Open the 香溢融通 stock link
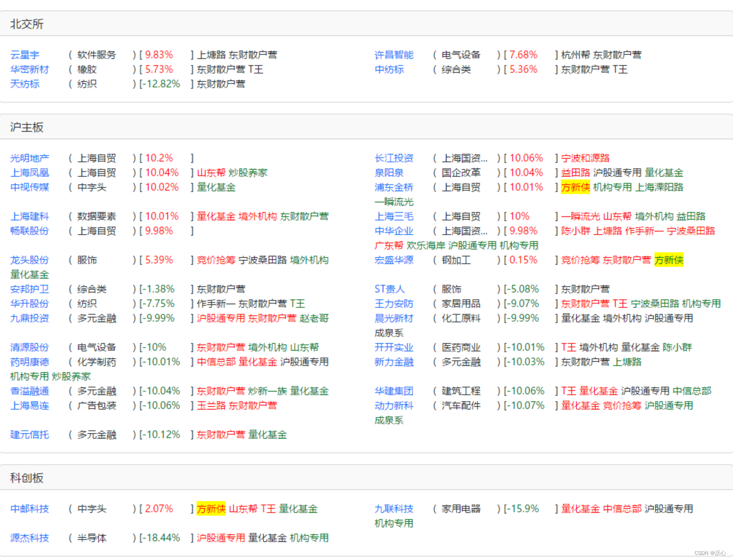Image resolution: width=733 pixels, height=560 pixels. pos(30,391)
